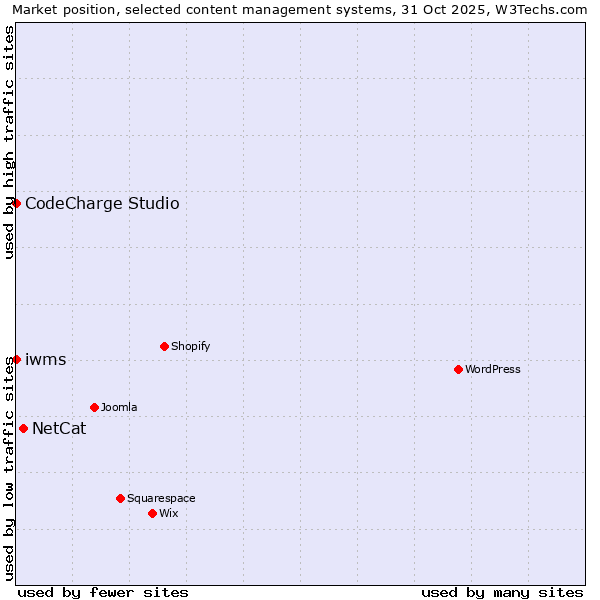Click the iwms text label
The image size is (600, 600).
(x=45, y=360)
